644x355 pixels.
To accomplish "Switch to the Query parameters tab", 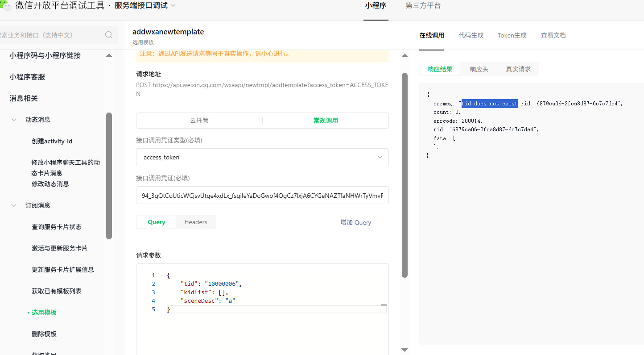I will 157,222.
